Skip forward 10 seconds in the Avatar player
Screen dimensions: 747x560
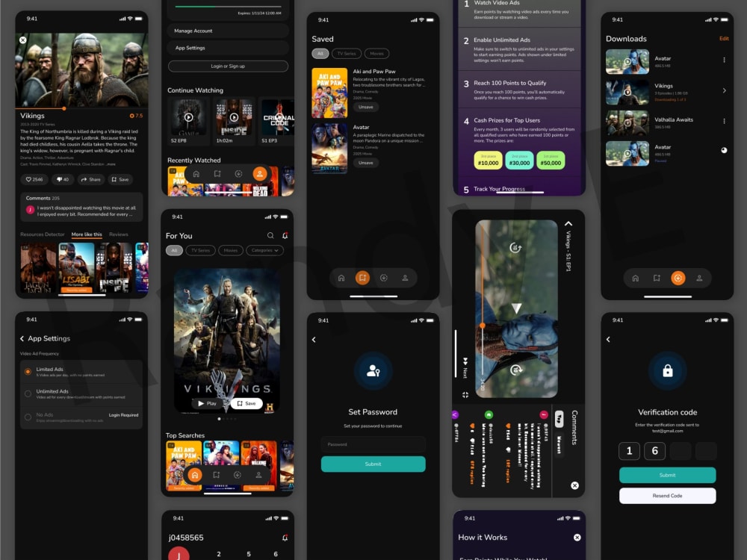pos(515,370)
